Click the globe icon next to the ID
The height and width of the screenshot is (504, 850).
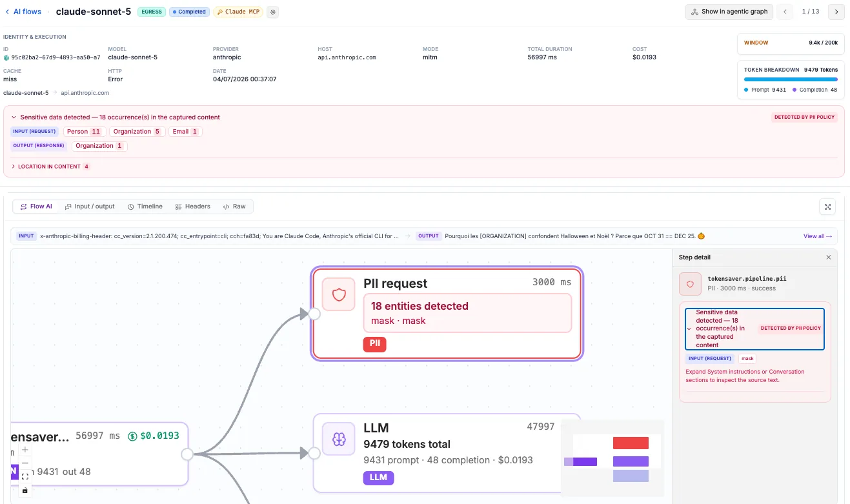(x=6, y=57)
